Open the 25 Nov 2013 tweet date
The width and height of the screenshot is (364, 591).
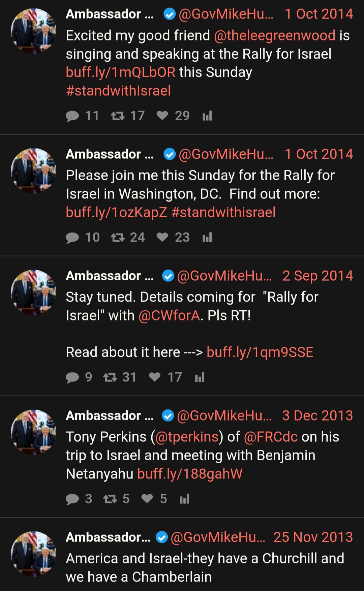click(x=313, y=537)
